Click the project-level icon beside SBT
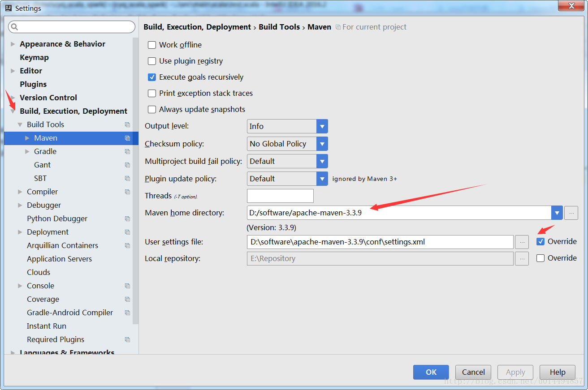The height and width of the screenshot is (390, 588). click(127, 178)
